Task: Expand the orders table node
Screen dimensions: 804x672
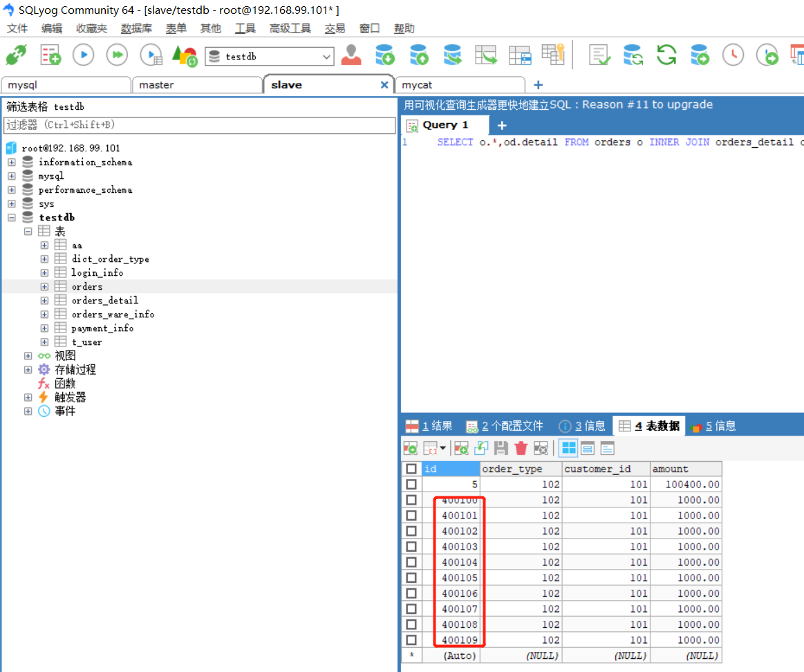Action: (x=45, y=287)
